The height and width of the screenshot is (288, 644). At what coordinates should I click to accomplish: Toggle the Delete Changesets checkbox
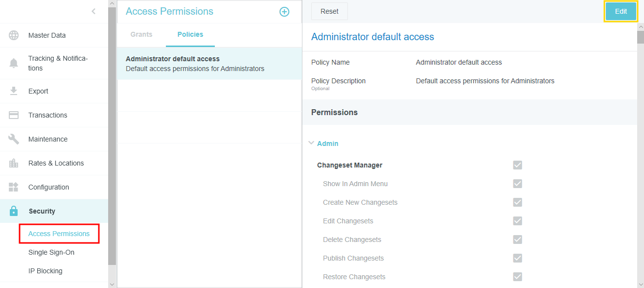click(x=517, y=240)
